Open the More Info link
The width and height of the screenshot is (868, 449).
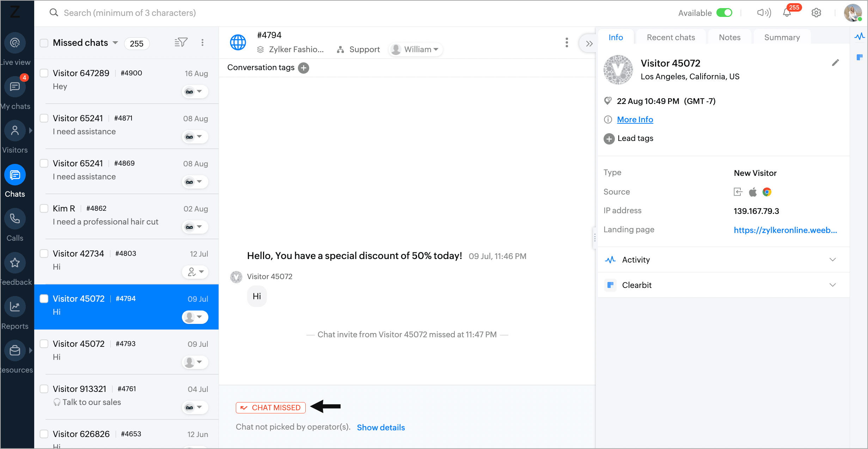635,119
